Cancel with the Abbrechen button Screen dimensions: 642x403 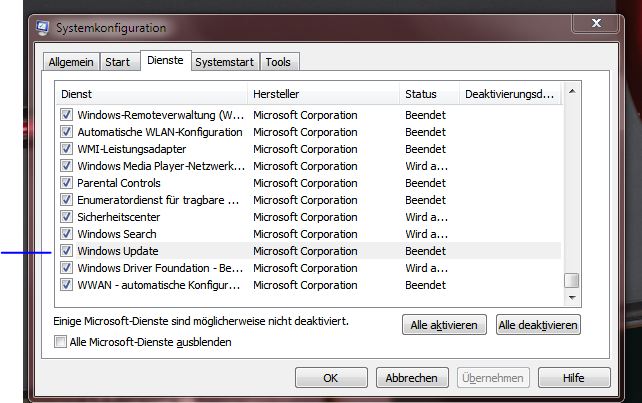coord(412,378)
